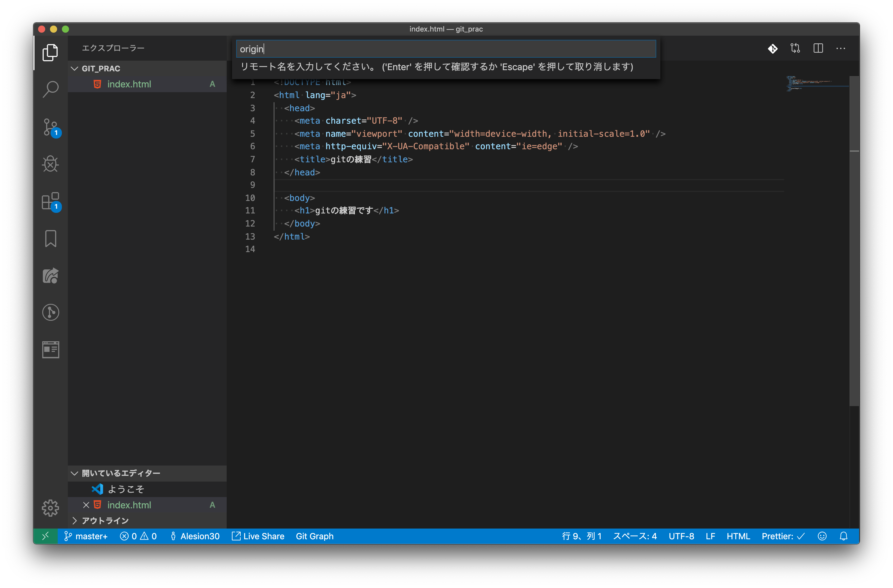This screenshot has height=588, width=893.
Task: Open the Bookmarks view icon
Action: pos(50,238)
